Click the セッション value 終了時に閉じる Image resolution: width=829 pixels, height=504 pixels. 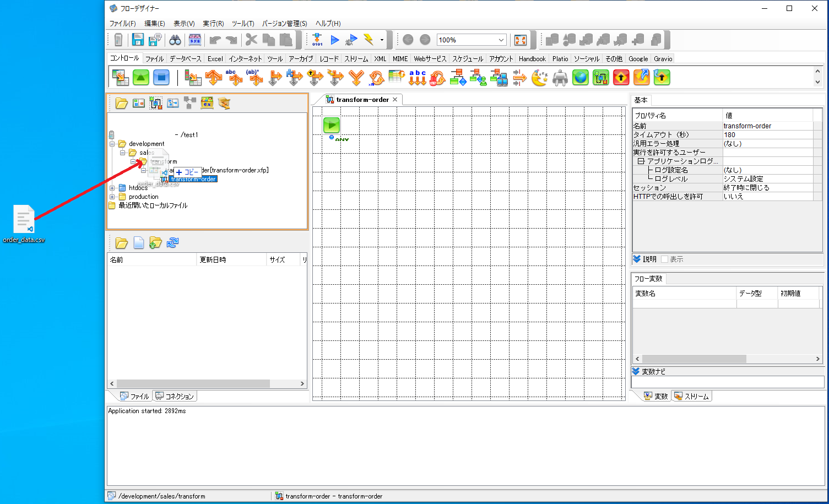(768, 188)
